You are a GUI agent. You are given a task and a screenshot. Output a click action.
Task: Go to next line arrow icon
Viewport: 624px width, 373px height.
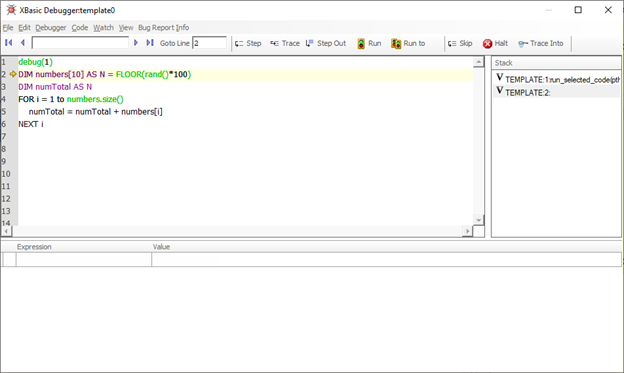tap(136, 43)
